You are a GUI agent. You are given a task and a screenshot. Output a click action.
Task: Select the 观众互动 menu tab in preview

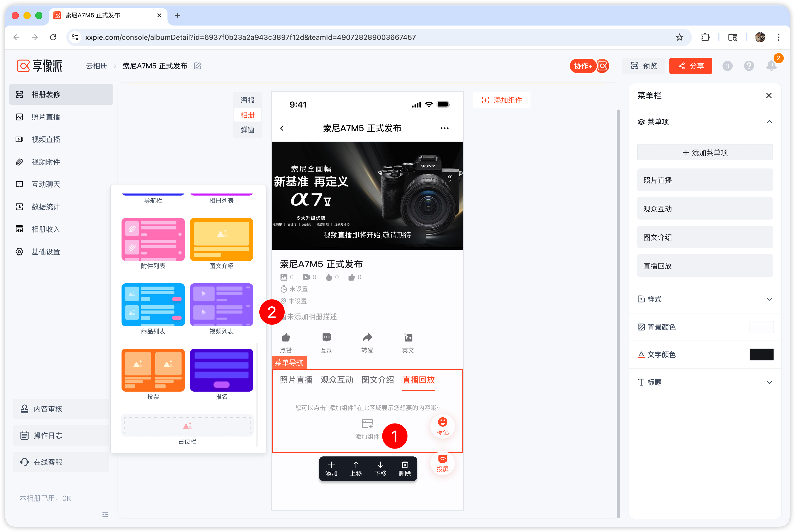336,380
